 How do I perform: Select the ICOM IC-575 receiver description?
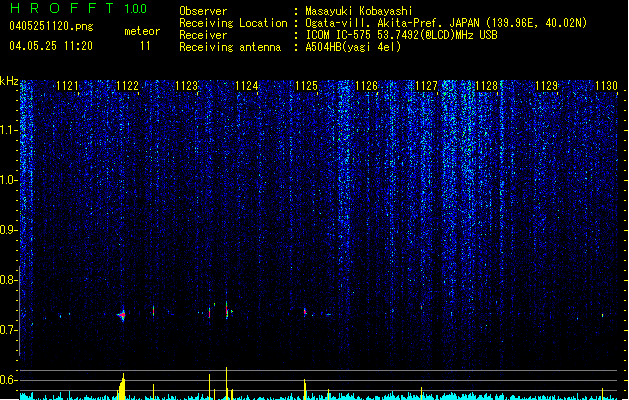click(401, 35)
